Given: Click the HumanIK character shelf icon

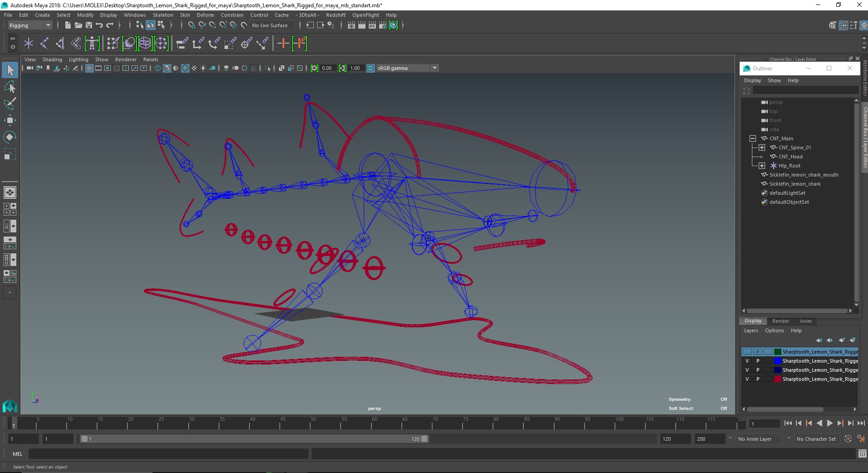Looking at the screenshot, I should coord(92,44).
